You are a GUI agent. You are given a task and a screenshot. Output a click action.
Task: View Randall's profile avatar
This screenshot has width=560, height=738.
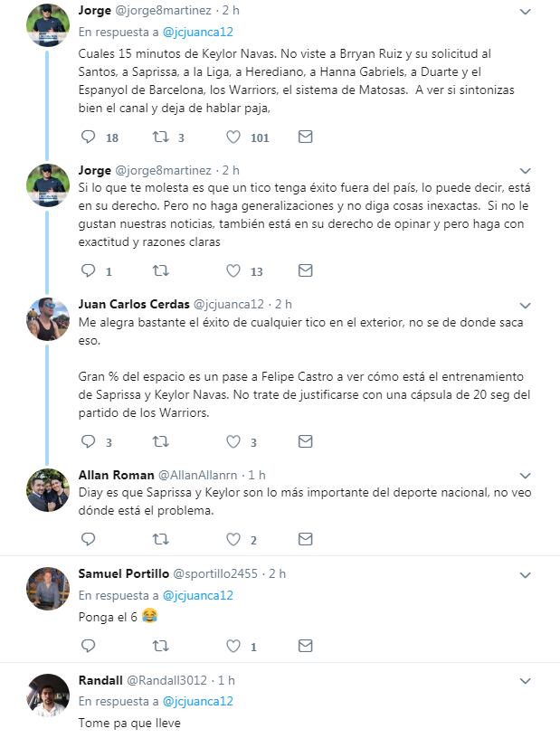[48, 695]
